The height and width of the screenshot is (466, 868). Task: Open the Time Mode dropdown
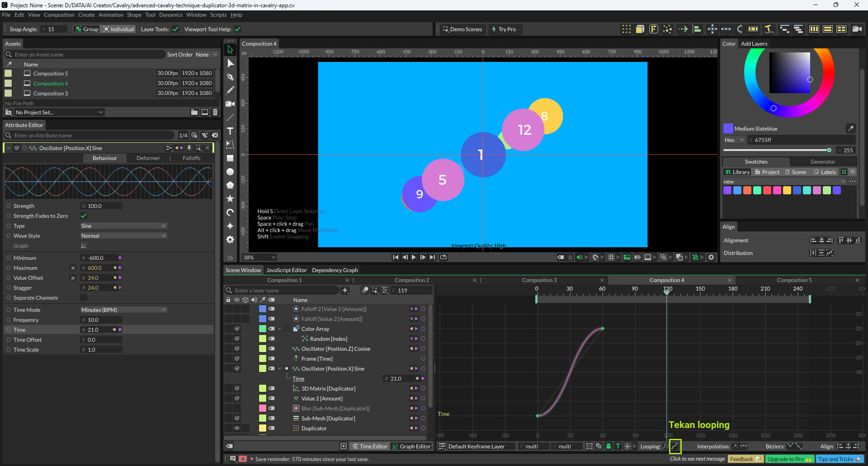point(123,310)
